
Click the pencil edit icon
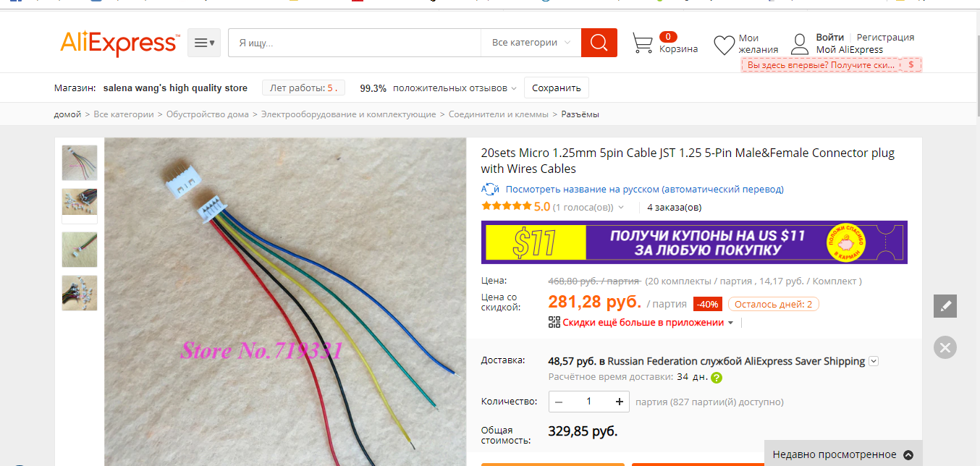(945, 306)
